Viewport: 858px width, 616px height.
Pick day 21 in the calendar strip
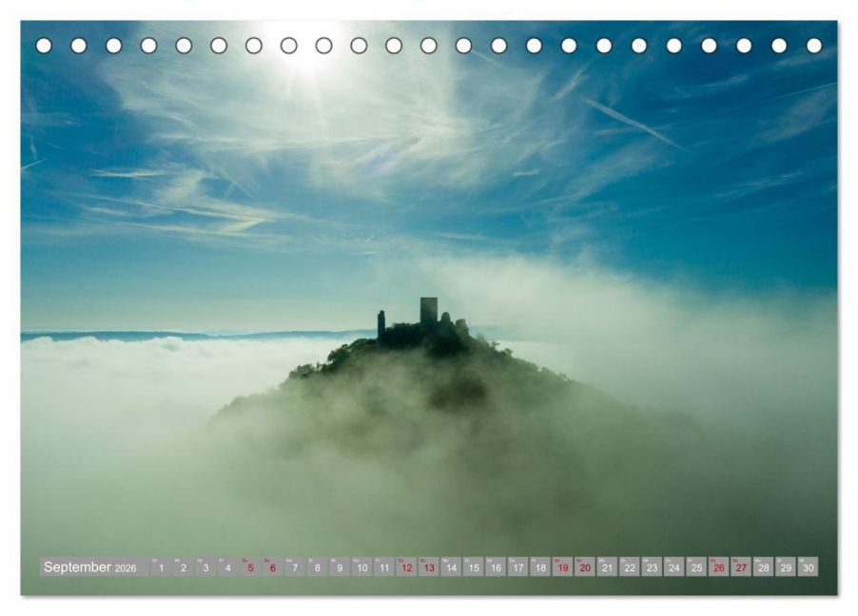[x=608, y=567]
